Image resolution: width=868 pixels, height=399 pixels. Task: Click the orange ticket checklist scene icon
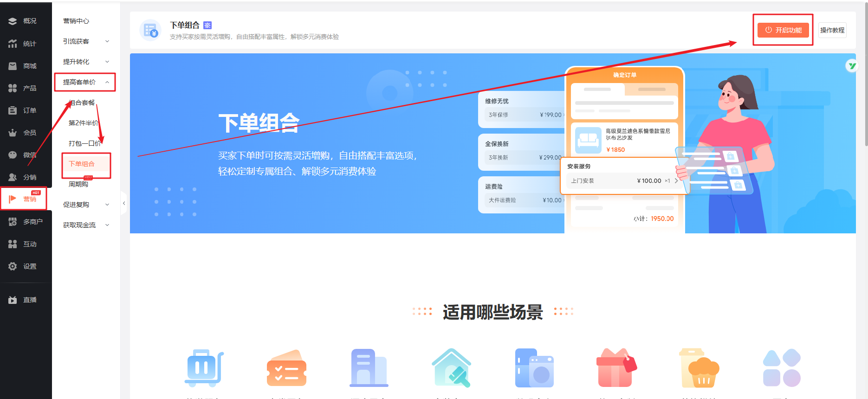[x=286, y=368]
